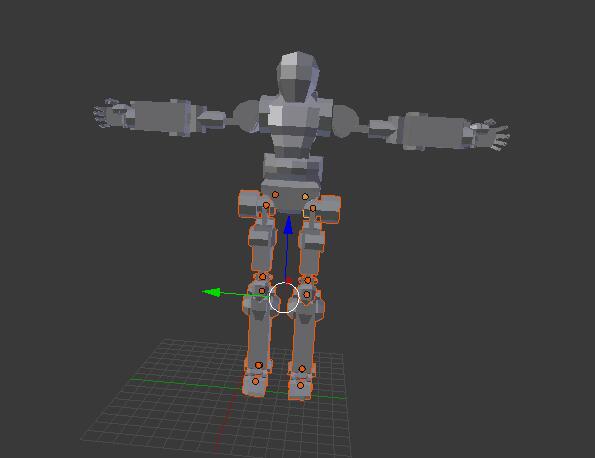Click the red X-axis gizmo handle
This screenshot has height=458, width=595.
click(288, 280)
